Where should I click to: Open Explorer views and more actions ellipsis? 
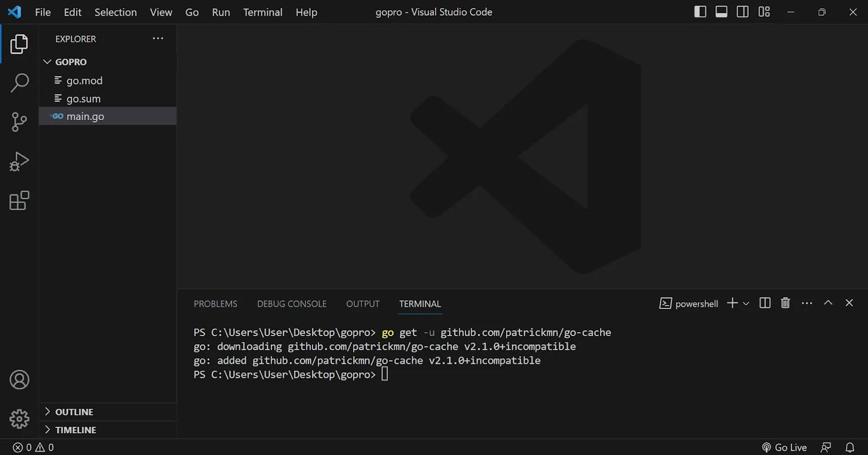[158, 39]
